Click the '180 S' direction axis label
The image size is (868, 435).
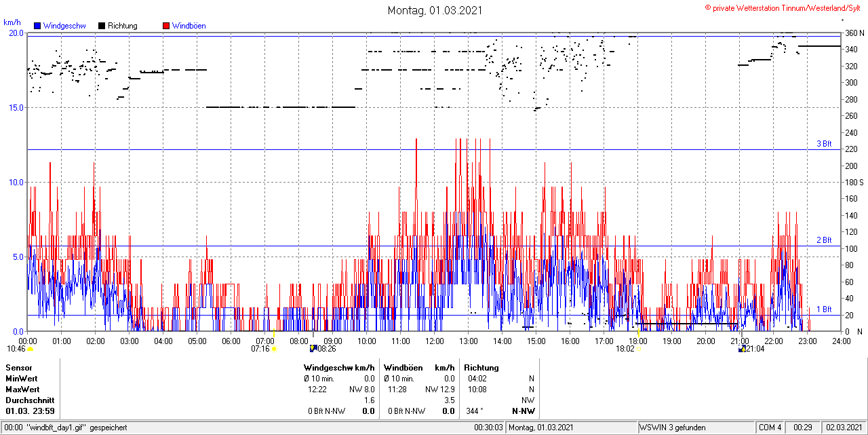point(853,182)
